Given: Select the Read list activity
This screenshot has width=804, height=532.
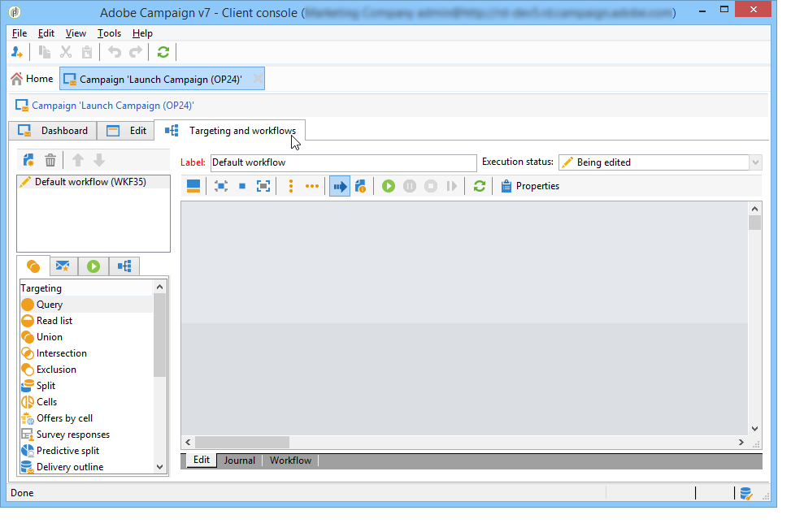Looking at the screenshot, I should pyautogui.click(x=86, y=321).
